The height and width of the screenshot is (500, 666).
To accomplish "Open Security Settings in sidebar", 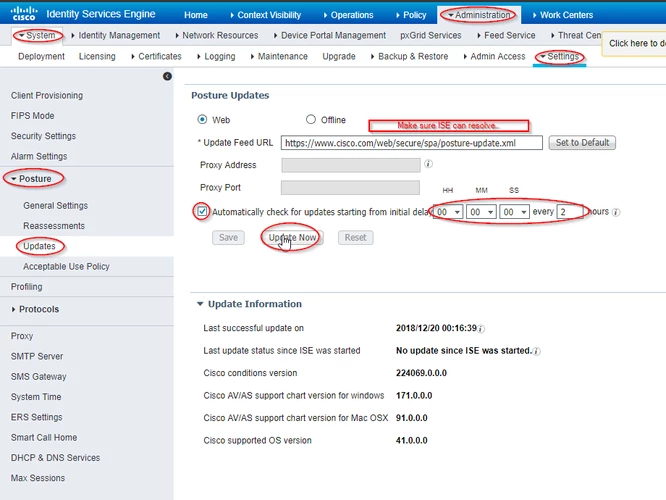I will point(43,136).
